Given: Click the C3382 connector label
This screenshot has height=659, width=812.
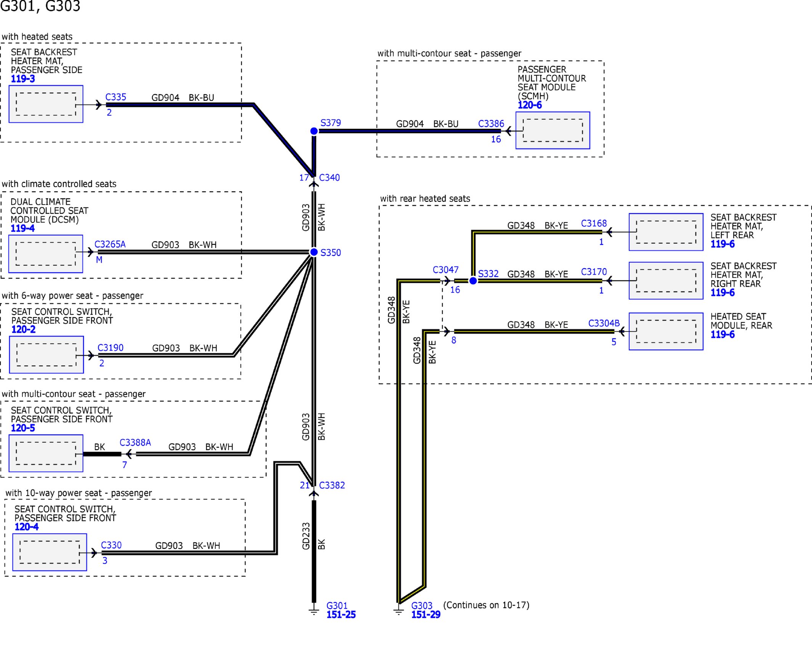Looking at the screenshot, I should point(332,485).
